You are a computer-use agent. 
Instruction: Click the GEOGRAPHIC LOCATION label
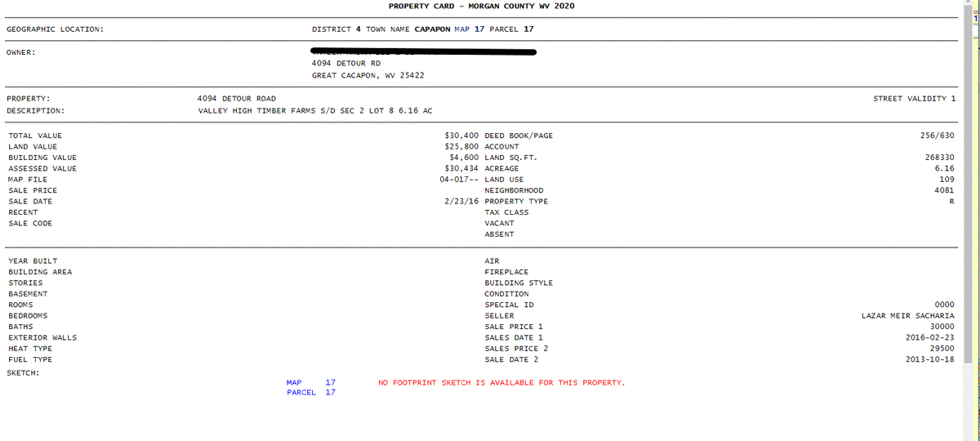tap(55, 29)
